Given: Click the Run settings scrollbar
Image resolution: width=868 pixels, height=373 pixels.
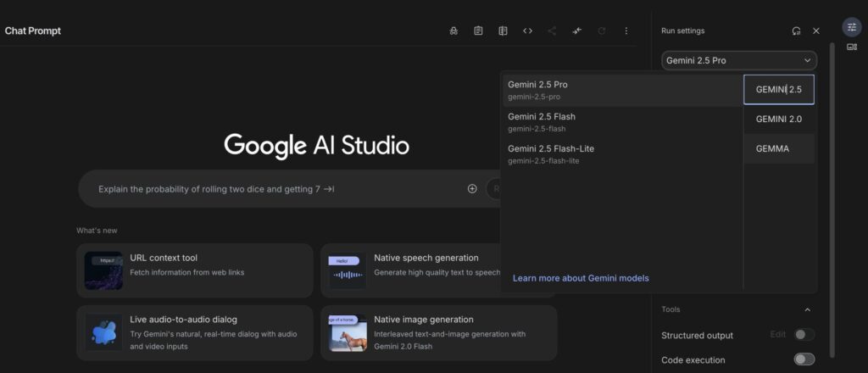Looking at the screenshot, I should tap(832, 199).
